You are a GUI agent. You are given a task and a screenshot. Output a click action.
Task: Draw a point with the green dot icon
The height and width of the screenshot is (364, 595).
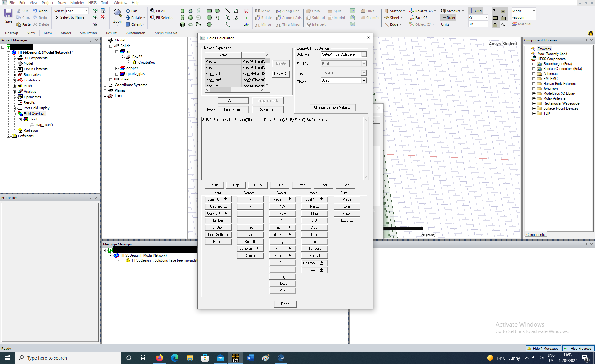pyautogui.click(x=246, y=18)
